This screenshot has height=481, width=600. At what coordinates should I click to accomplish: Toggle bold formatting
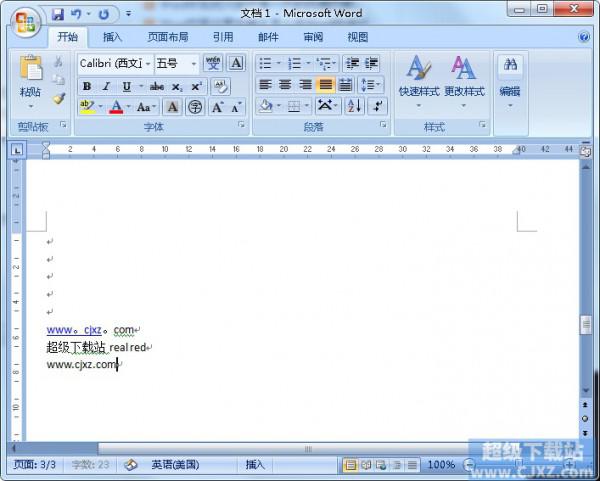point(87,86)
